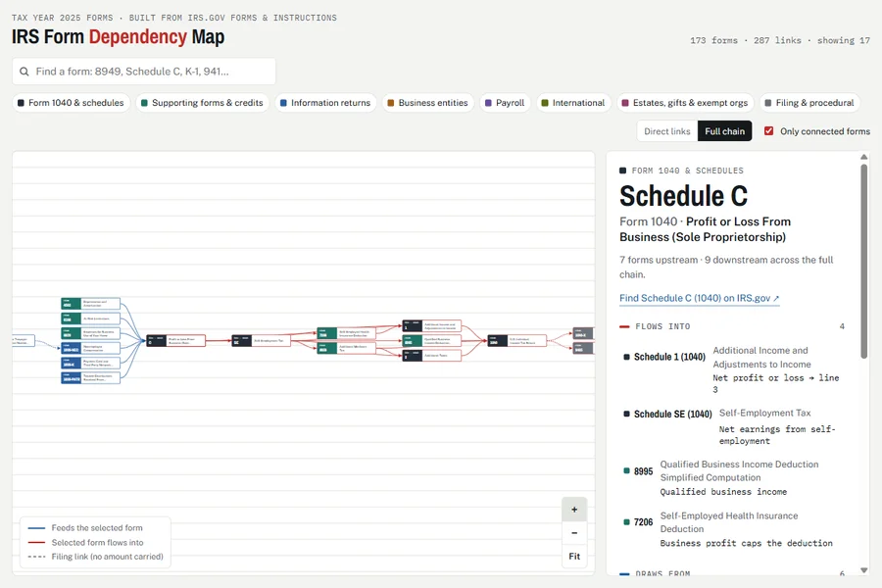Click Fit to fit graph in view
Viewport: 882px width, 588px height.
[574, 557]
